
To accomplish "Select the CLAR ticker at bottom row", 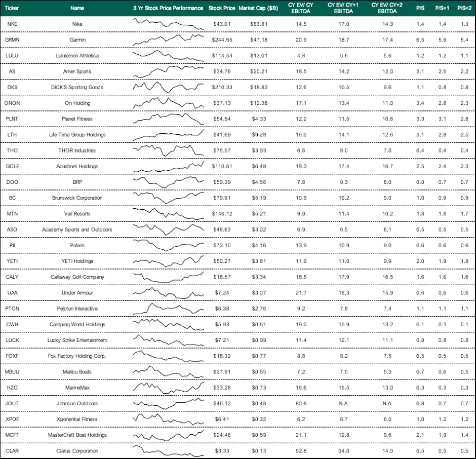I will pos(12,451).
